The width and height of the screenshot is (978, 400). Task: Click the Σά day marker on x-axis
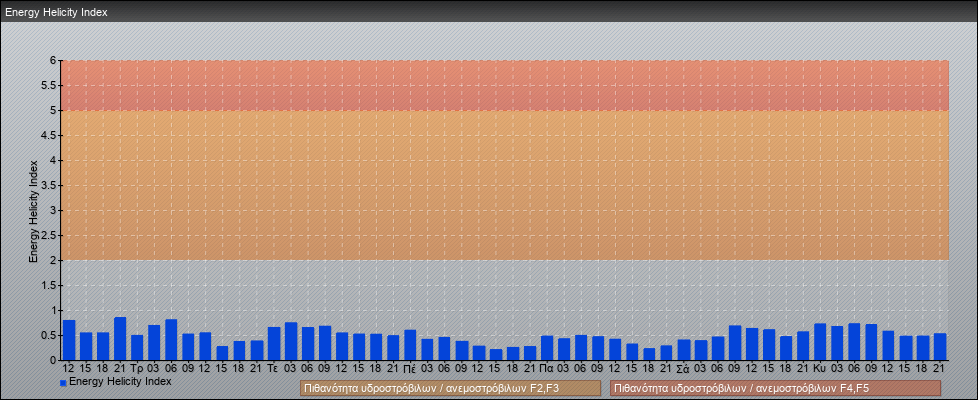pos(683,368)
